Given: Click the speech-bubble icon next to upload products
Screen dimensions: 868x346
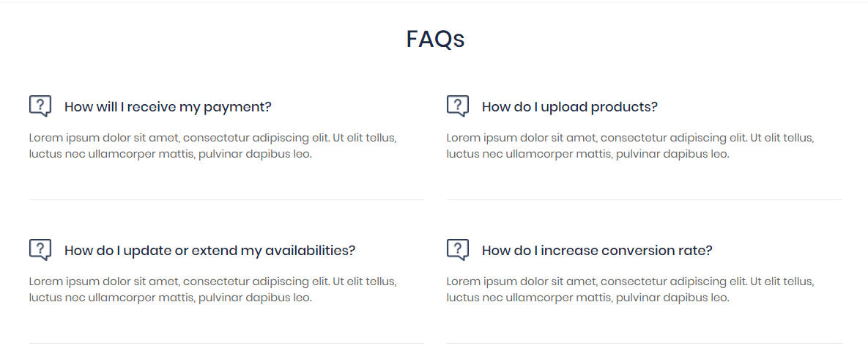Looking at the screenshot, I should pos(458,106).
